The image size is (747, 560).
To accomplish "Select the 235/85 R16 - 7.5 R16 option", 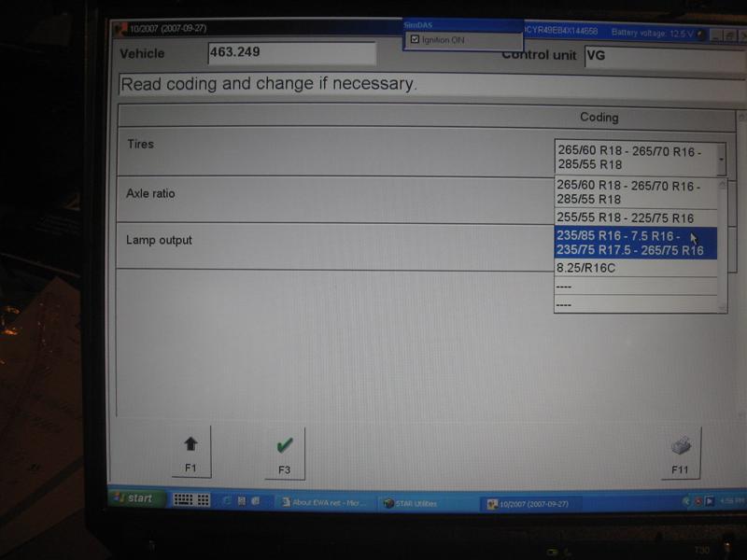I will point(630,243).
